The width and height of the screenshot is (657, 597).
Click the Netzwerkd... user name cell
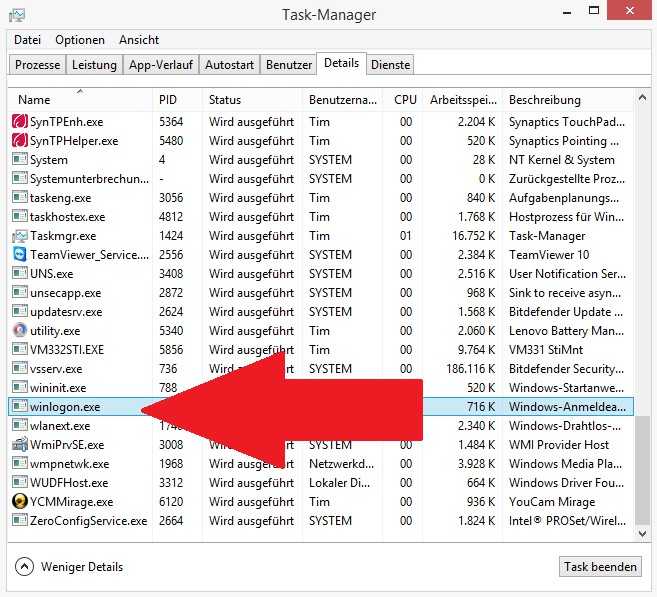[x=341, y=464]
